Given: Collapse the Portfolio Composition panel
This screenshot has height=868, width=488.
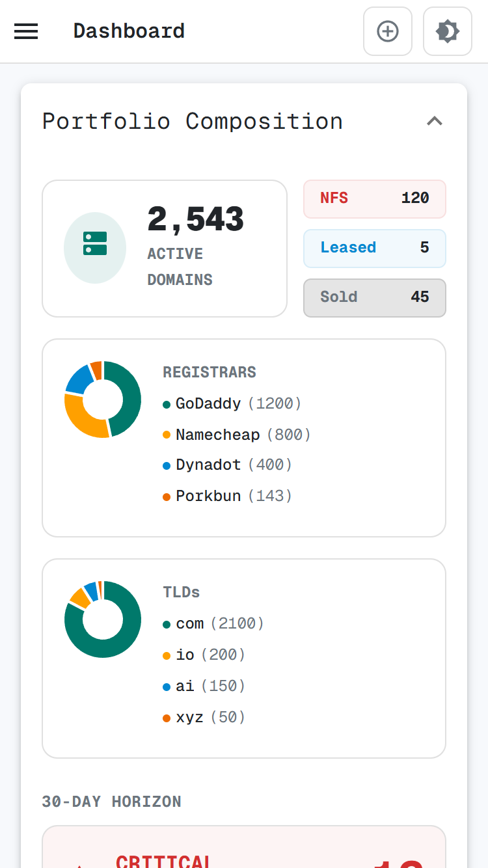Looking at the screenshot, I should point(434,121).
